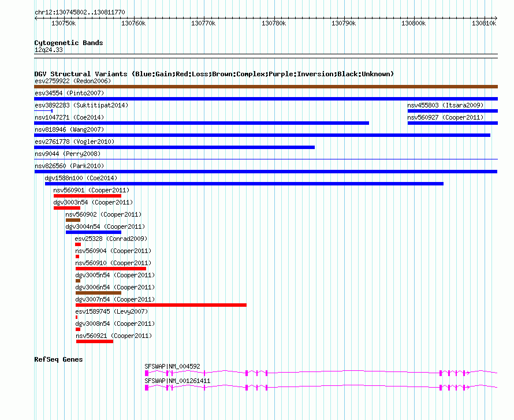Click the Cytogenetic Bands track title
This screenshot has width=514, height=420.
pos(69,43)
